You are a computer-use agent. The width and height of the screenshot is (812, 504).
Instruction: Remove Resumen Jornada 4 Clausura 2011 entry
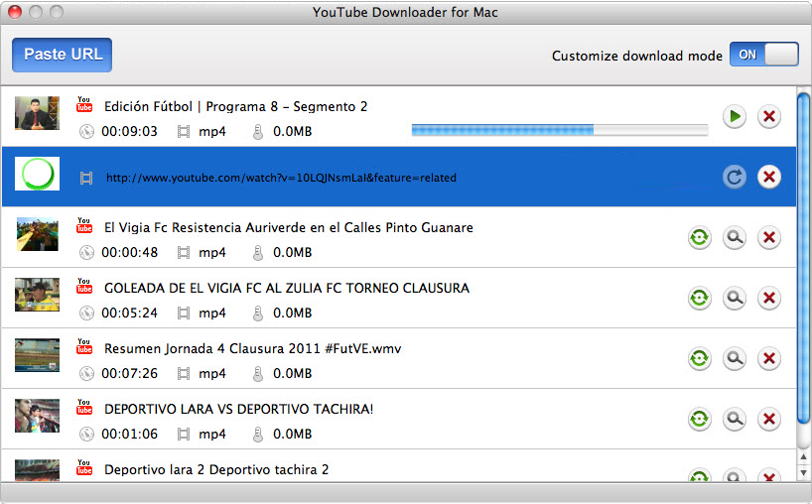769,358
